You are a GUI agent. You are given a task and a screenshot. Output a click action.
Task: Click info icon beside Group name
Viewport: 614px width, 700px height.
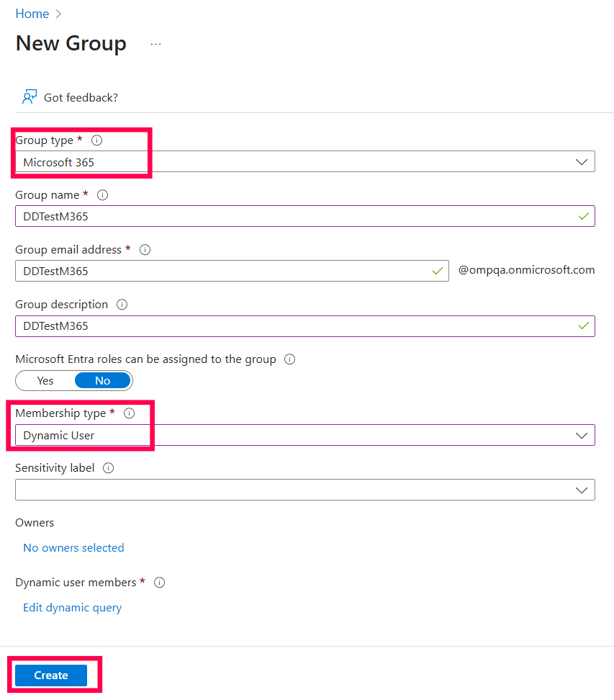pos(102,195)
